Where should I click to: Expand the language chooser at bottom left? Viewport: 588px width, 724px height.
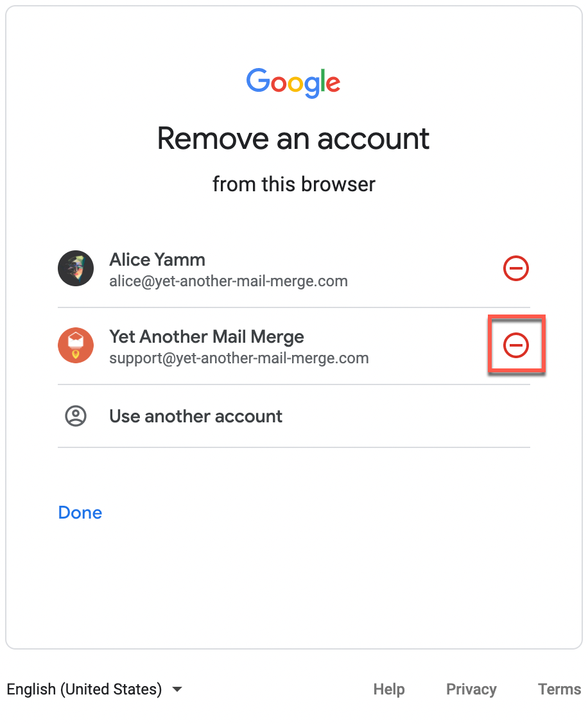(x=96, y=689)
